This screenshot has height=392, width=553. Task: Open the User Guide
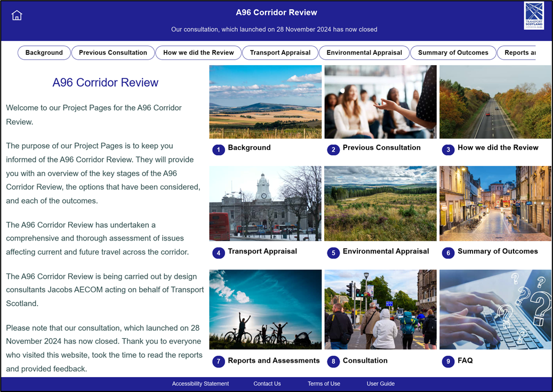tap(380, 383)
